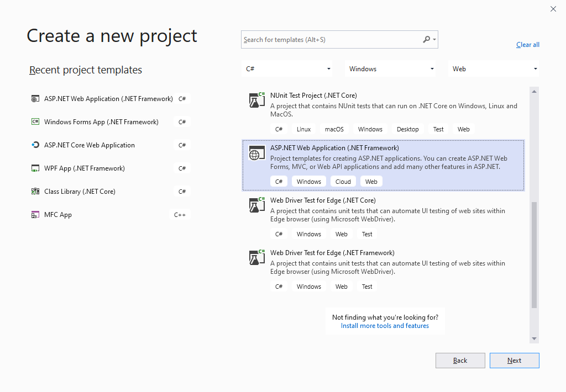Open the C# language filter dropdown
The height and width of the screenshot is (392, 566).
point(287,68)
